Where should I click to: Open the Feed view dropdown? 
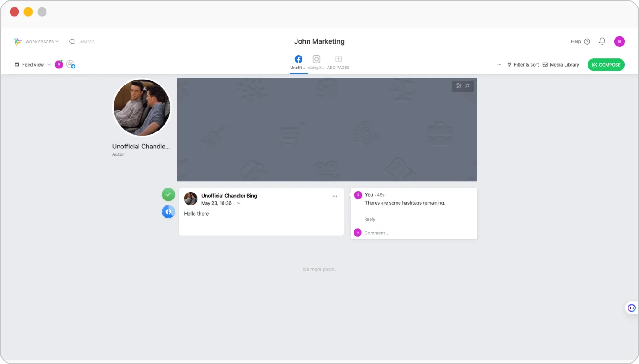(x=33, y=65)
